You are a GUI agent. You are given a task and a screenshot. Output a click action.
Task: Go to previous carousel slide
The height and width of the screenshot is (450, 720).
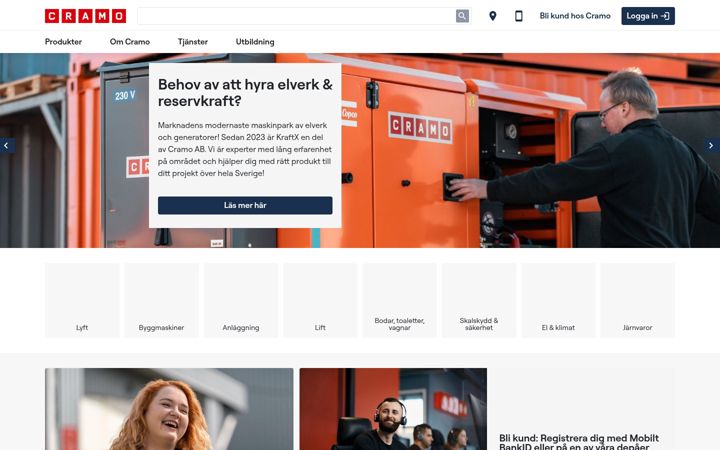click(x=6, y=146)
